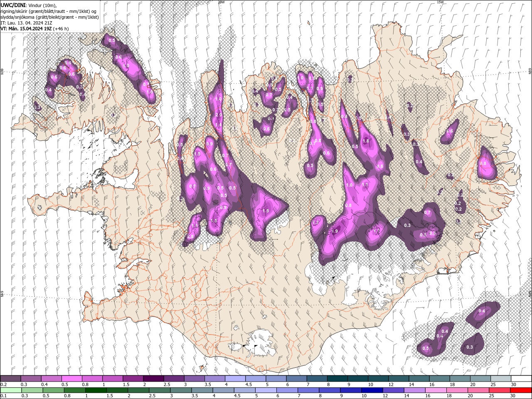This screenshot has width=532, height=399.
Task: Pick the pale green 0.1 swatch in rain legend
Action: point(10,390)
